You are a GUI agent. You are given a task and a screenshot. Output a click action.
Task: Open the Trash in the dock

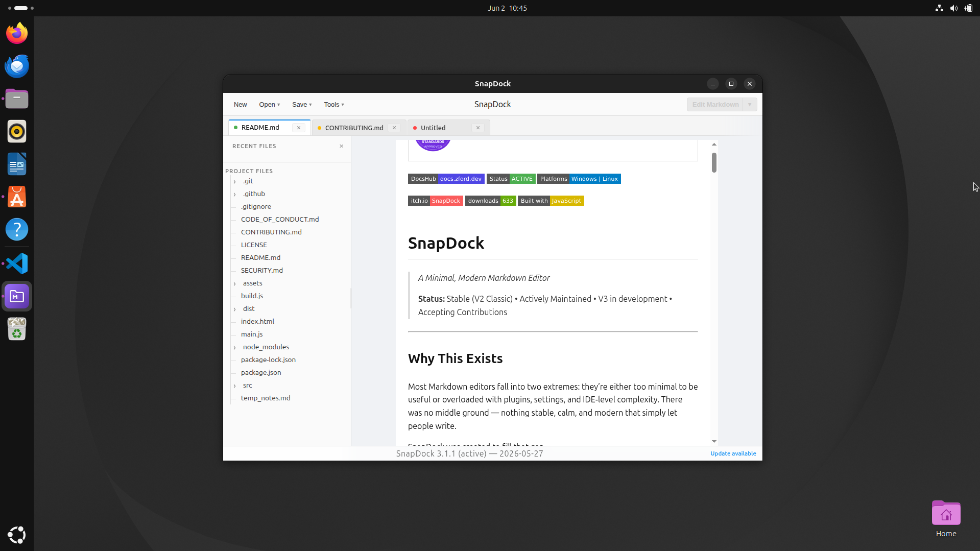coord(17,329)
